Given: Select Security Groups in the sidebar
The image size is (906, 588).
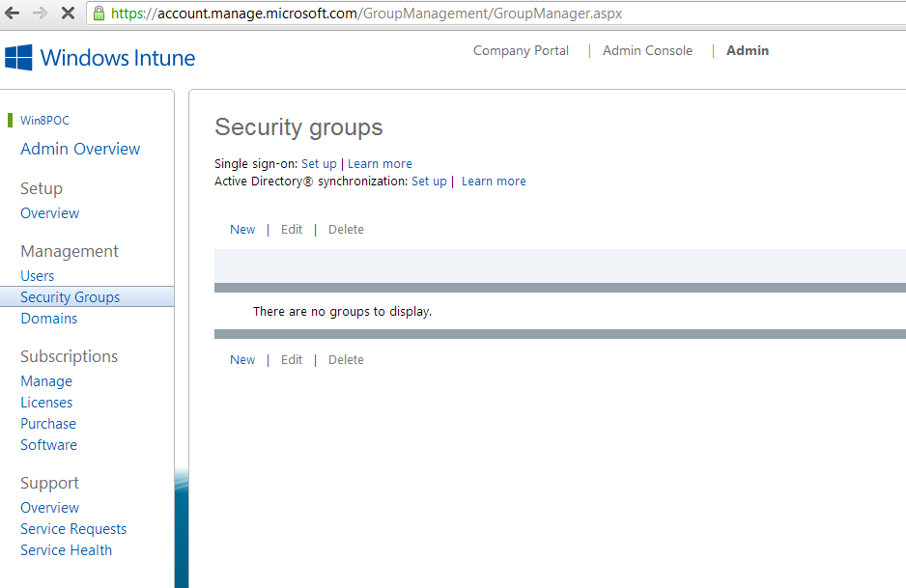Looking at the screenshot, I should pyautogui.click(x=73, y=296).
